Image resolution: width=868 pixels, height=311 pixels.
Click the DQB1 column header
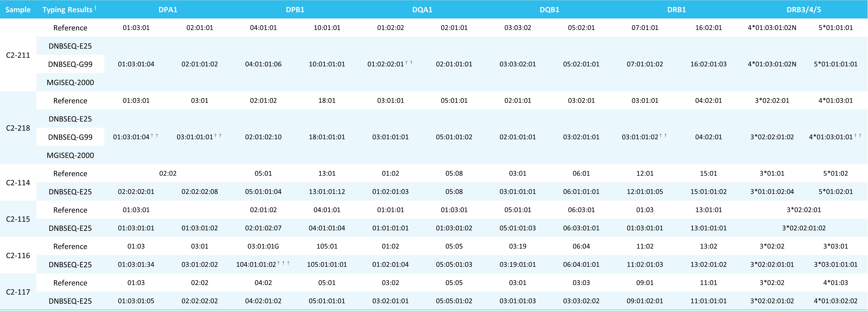click(x=549, y=10)
